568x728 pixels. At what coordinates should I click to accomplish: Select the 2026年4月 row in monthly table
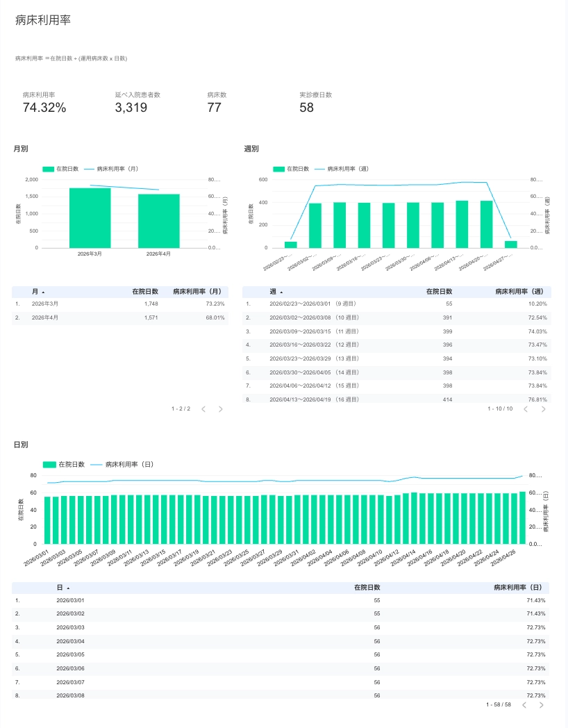coord(119,317)
